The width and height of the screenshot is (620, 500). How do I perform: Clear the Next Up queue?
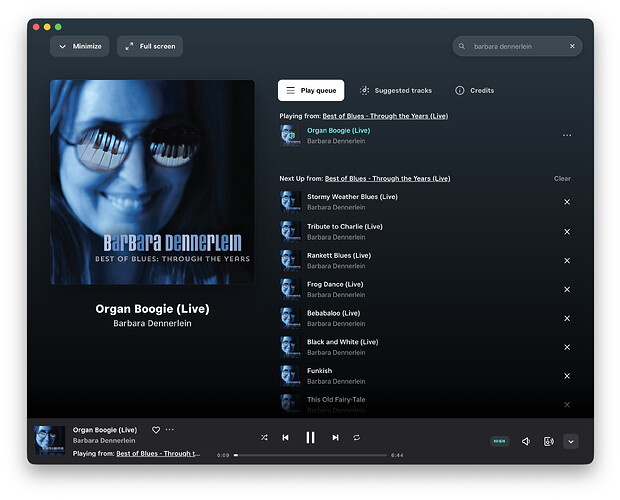pyautogui.click(x=562, y=179)
